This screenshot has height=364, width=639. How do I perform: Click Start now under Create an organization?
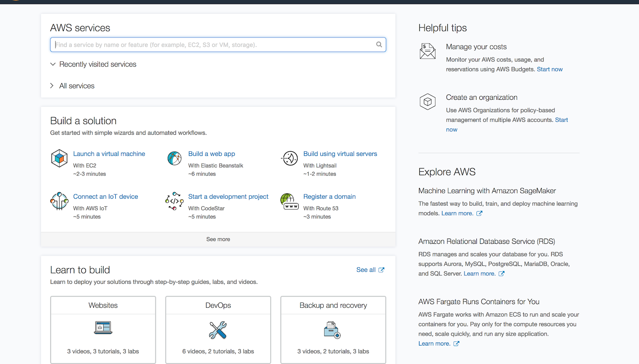[562, 120]
